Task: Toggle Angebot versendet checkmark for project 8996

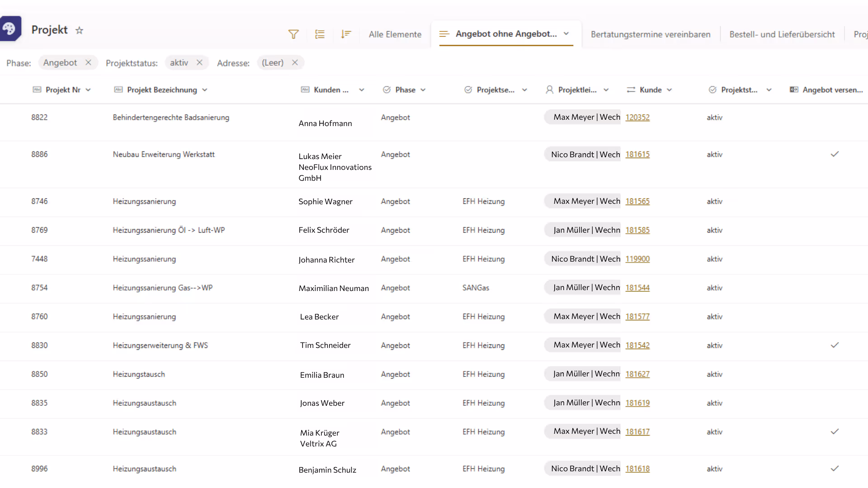Action: click(835, 469)
